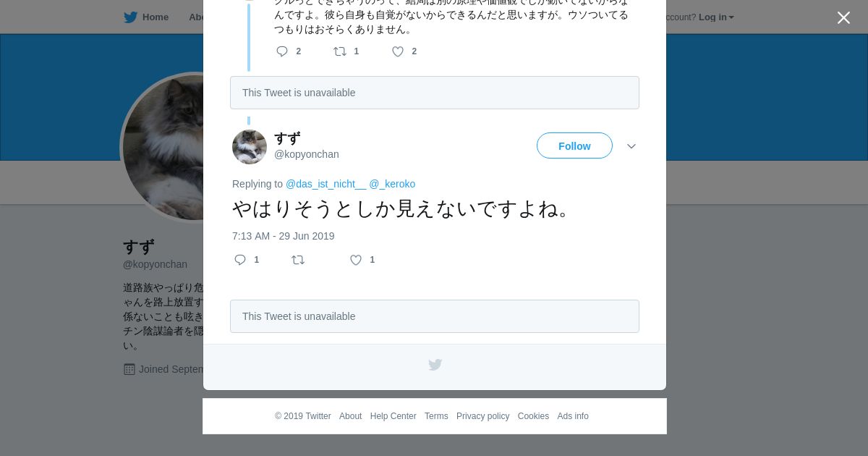The height and width of the screenshot is (456, 868).
Task: Follow the @kopyonchan account
Action: click(574, 145)
